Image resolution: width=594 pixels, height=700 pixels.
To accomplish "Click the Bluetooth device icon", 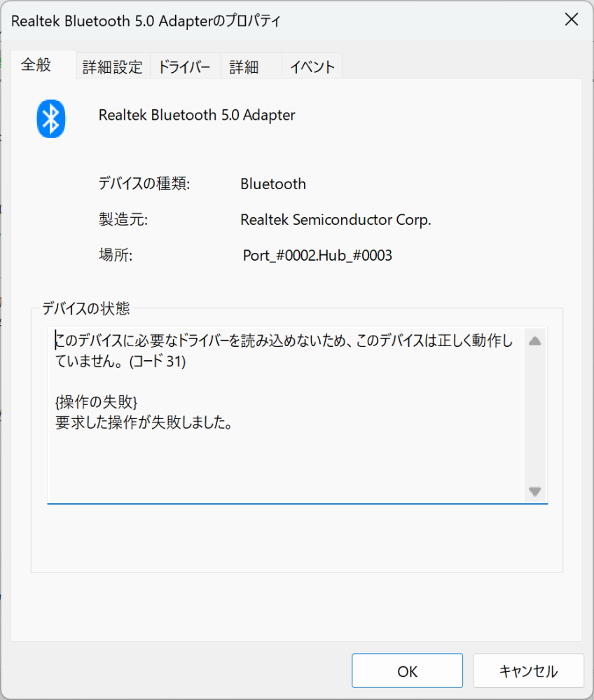I will (x=51, y=118).
